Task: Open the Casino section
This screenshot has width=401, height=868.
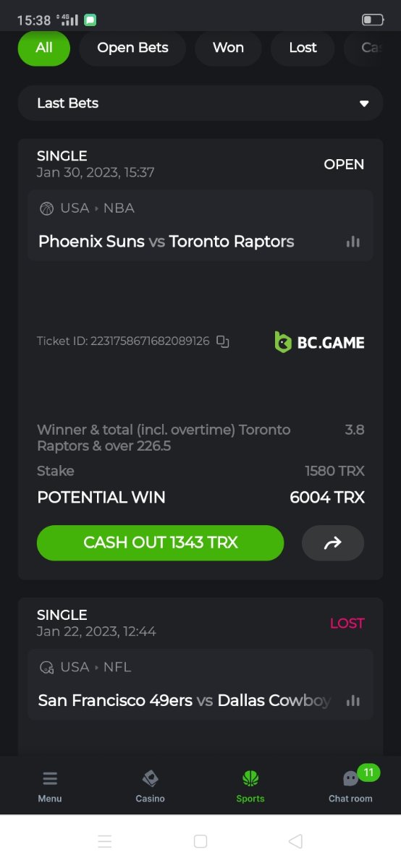Action: (x=151, y=786)
